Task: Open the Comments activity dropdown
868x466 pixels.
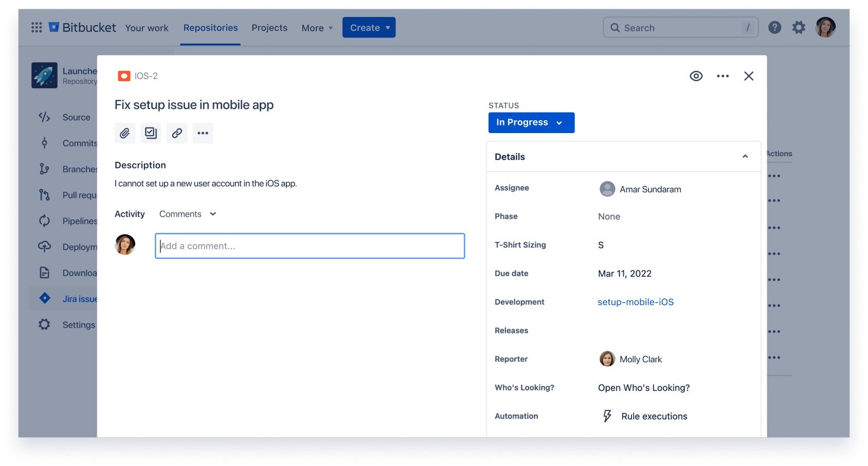Action: tap(187, 214)
